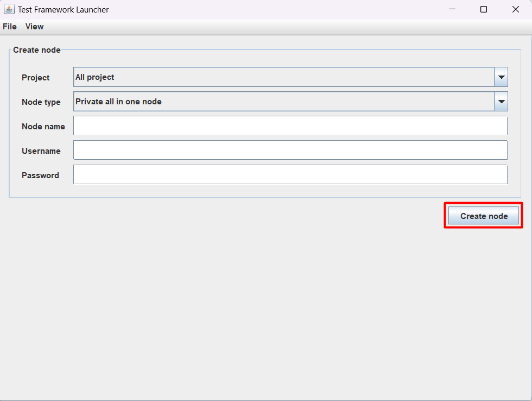Click the 'Password' field label
Image resolution: width=532 pixels, height=401 pixels.
[x=40, y=176]
